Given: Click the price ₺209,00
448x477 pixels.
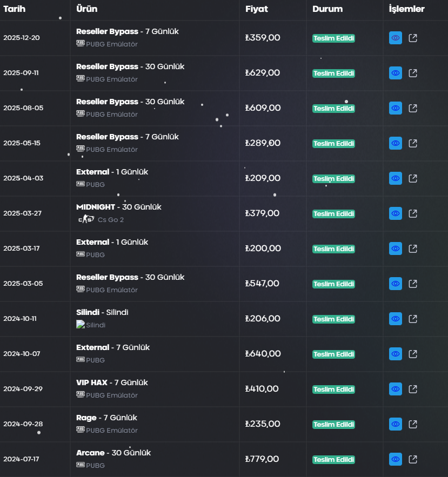Looking at the screenshot, I should coord(263,178).
